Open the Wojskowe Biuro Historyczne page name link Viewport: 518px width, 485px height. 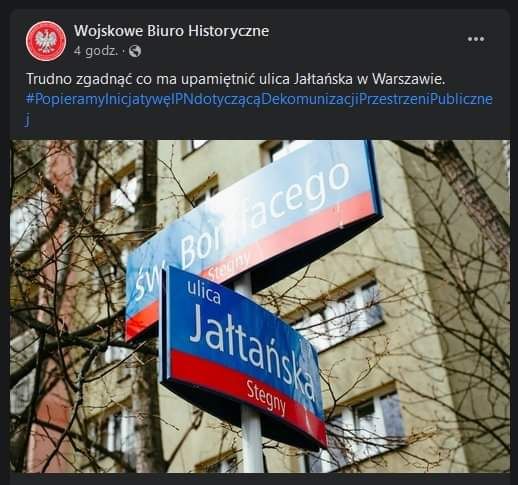click(171, 31)
